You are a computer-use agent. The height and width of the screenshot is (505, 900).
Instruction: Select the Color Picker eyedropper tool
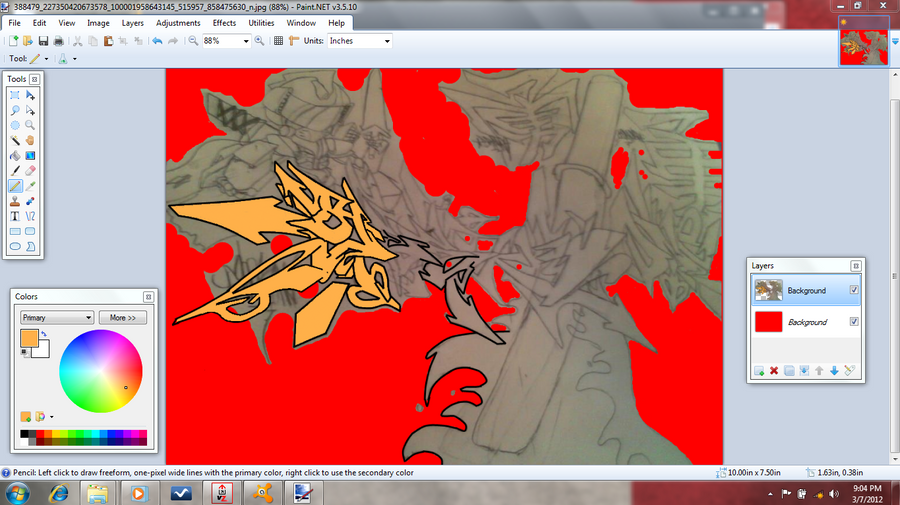[30, 186]
